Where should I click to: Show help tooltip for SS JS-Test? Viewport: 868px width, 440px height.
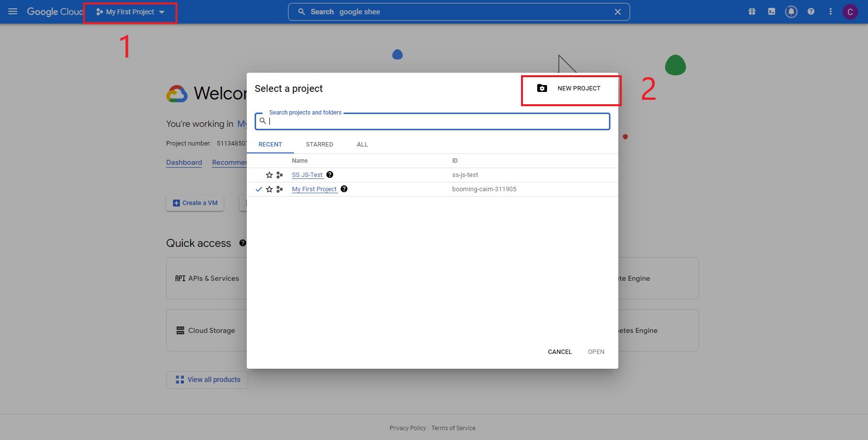pyautogui.click(x=330, y=175)
